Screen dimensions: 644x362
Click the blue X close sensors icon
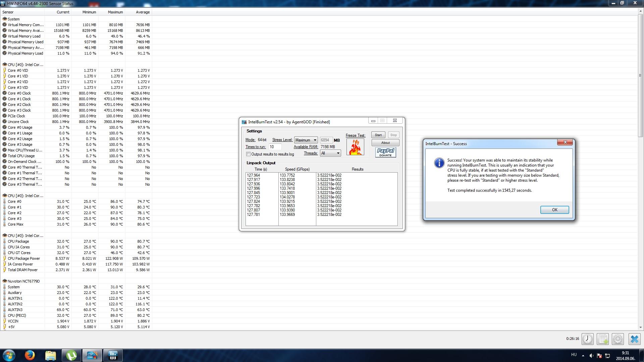[x=634, y=339]
